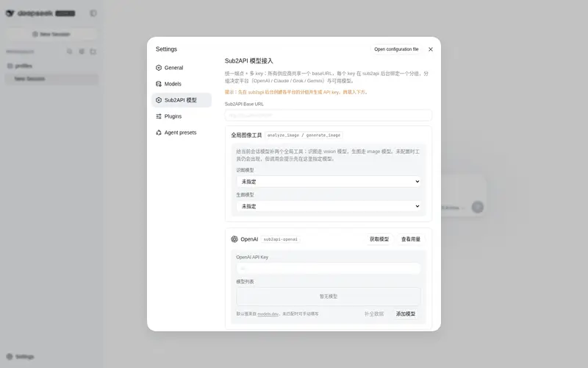Screen dimensions: 588x368
Task: Click the sub2api-openai tag
Action: 281,239
